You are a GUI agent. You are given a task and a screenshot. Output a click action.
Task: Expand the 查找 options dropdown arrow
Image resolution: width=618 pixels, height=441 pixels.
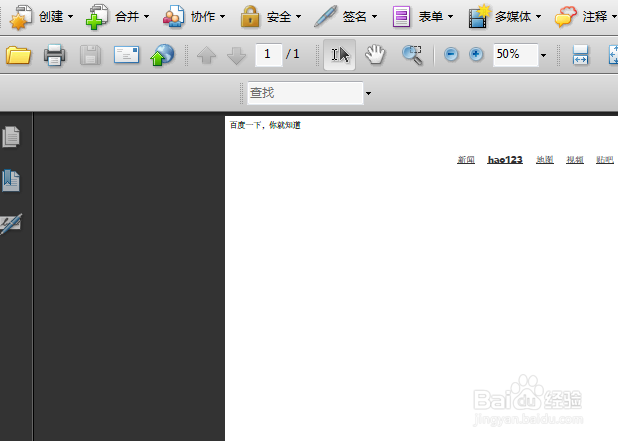pos(368,93)
